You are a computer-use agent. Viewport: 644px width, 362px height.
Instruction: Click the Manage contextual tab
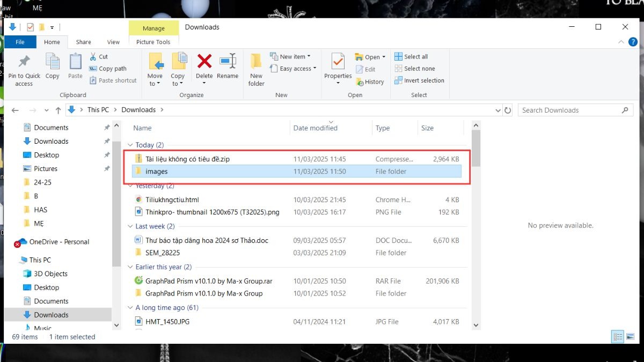[x=153, y=28]
